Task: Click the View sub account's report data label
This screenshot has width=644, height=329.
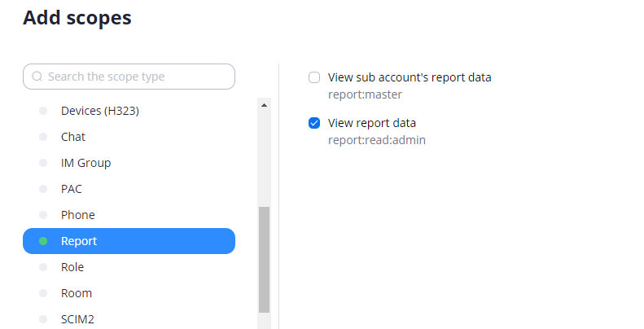Action: [x=410, y=77]
